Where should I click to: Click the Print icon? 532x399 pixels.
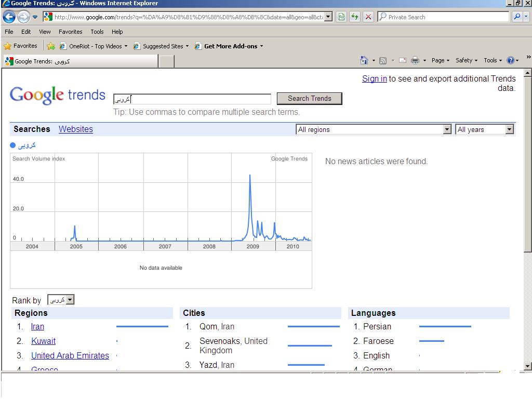[x=415, y=60]
